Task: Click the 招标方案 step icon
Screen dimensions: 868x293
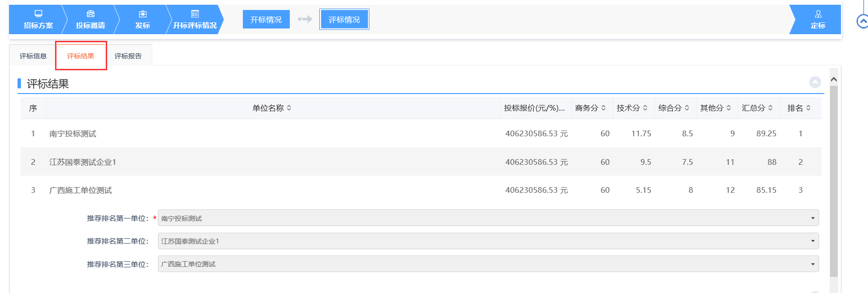Action: [x=38, y=14]
